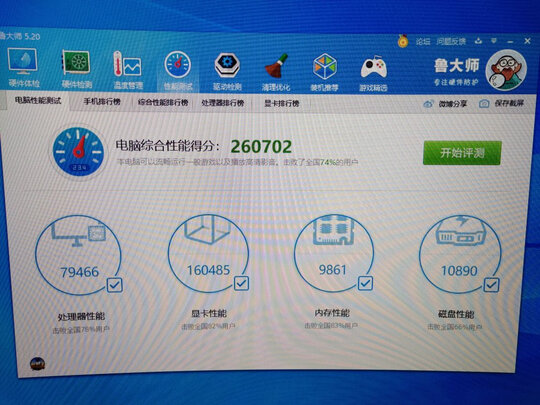Click the green 开始评测 button
This screenshot has width=540, height=405.
click(x=462, y=153)
